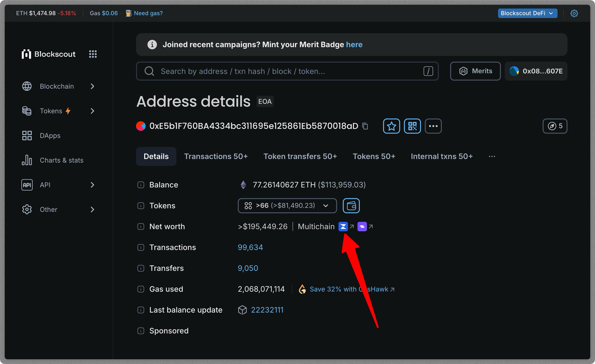This screenshot has width=595, height=364.
Task: Click the info icon beside Sponsored
Action: coord(141,331)
